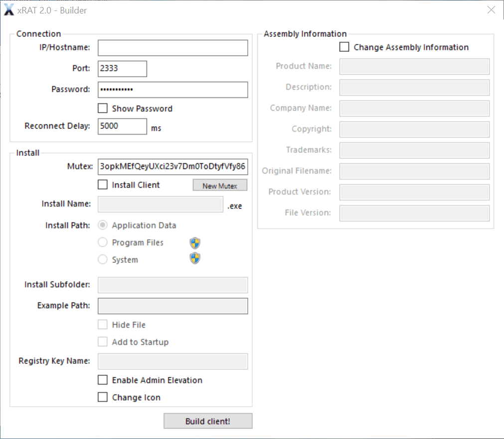Click the 'Registry Key Name:' label

tap(54, 361)
